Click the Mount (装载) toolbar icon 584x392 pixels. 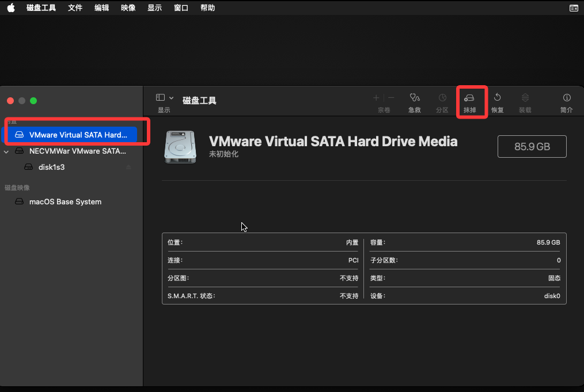point(525,97)
